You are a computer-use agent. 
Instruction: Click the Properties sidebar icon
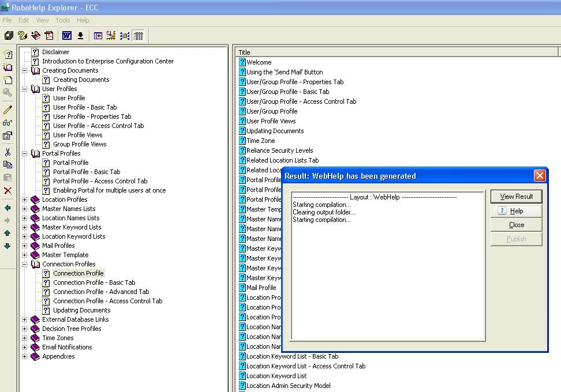tap(8, 135)
